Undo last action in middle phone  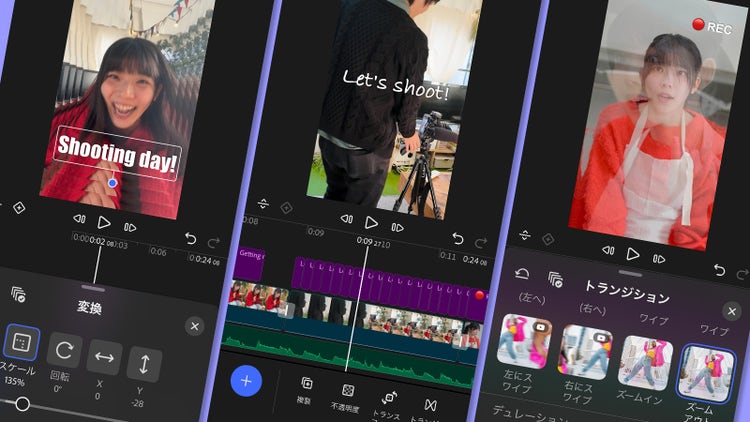coord(458,238)
